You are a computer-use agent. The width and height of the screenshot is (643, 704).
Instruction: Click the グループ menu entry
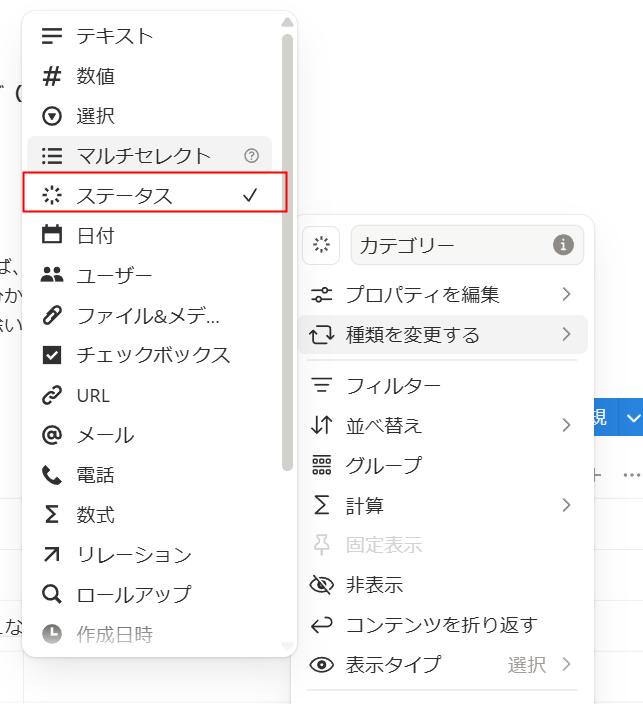pos(383,465)
